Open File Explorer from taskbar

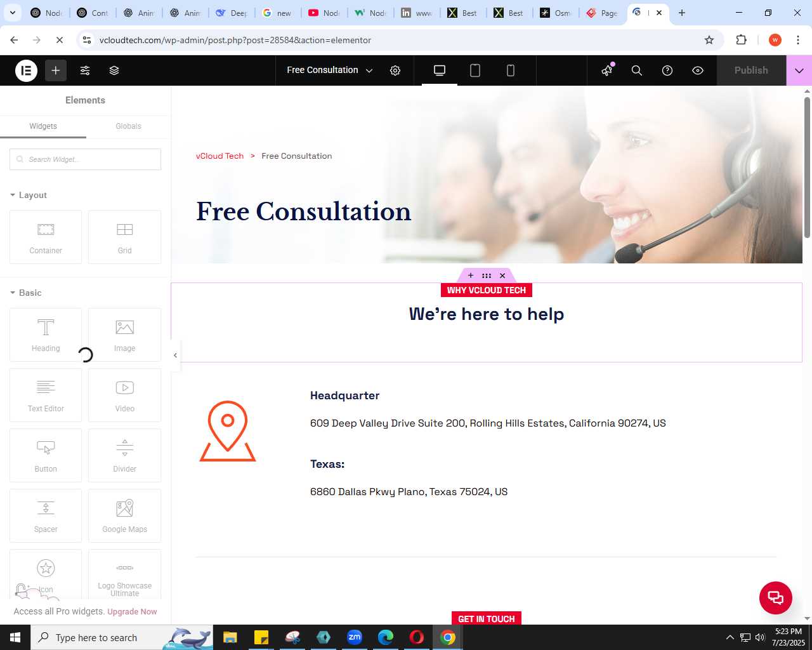point(230,637)
